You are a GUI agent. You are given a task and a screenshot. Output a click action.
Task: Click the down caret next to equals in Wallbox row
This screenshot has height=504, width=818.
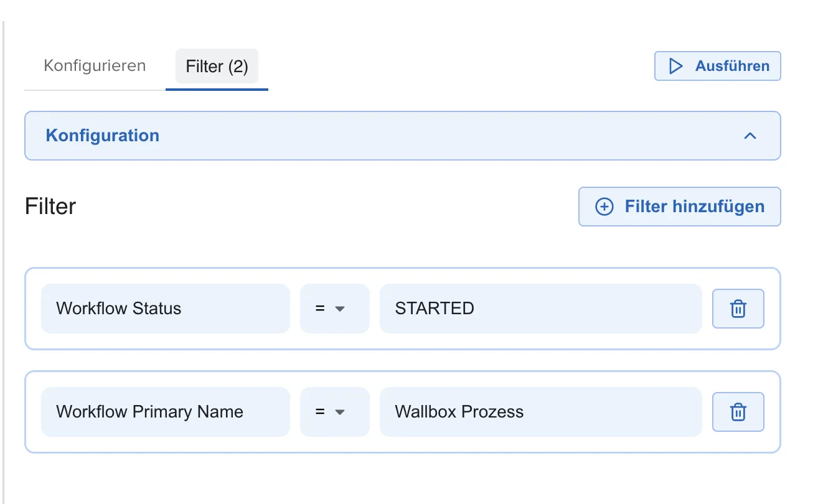pyautogui.click(x=340, y=412)
